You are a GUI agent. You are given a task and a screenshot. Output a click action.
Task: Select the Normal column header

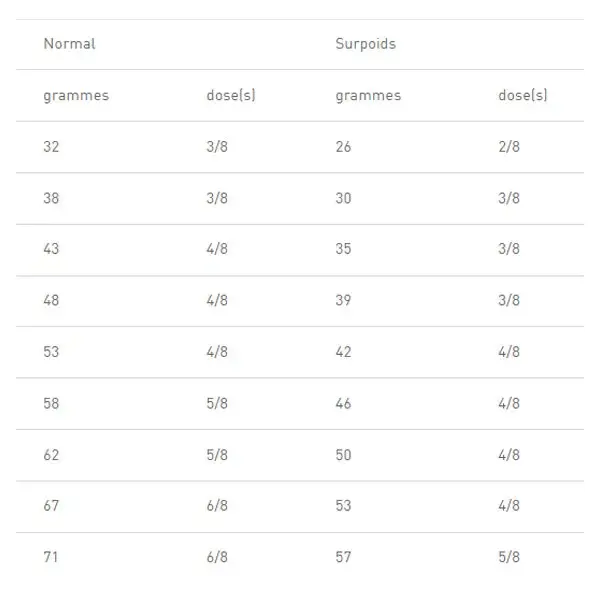click(x=69, y=44)
